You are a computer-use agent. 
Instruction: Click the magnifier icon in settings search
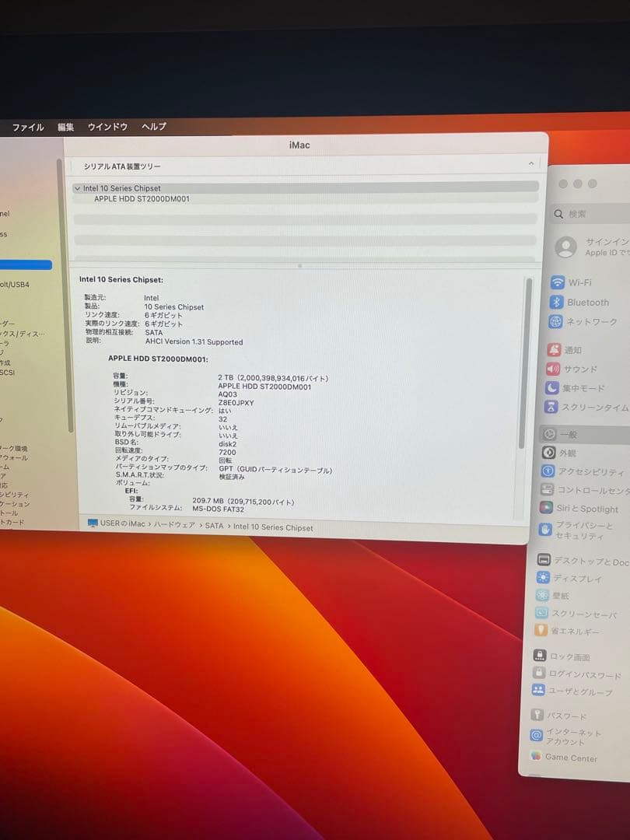tap(558, 215)
